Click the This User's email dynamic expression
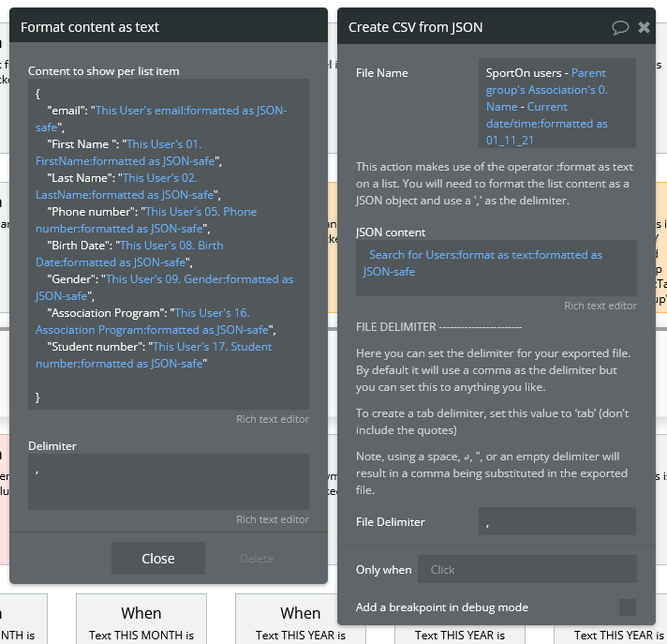Screen dimensions: 667x644 click(x=189, y=111)
